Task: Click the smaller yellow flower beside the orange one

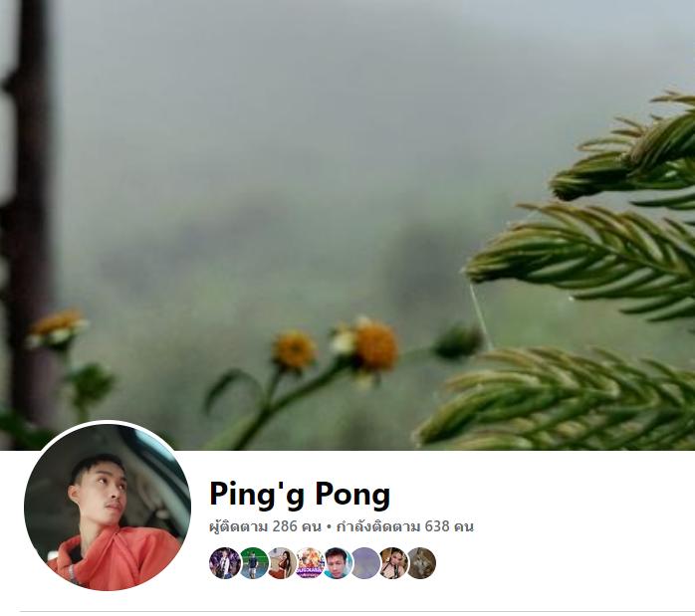Action: (x=294, y=350)
